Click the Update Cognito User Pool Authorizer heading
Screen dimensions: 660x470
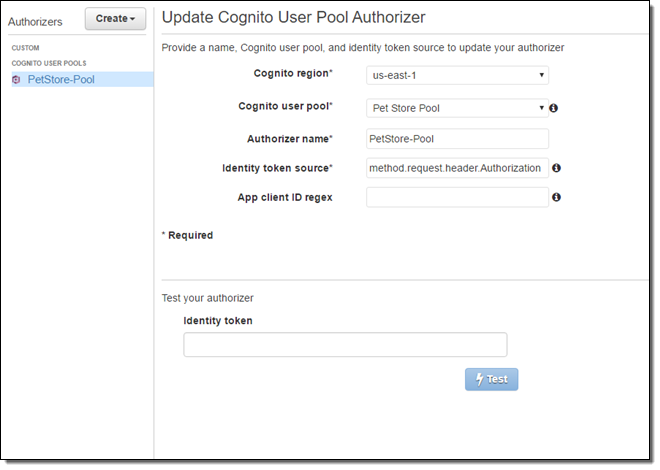[293, 18]
